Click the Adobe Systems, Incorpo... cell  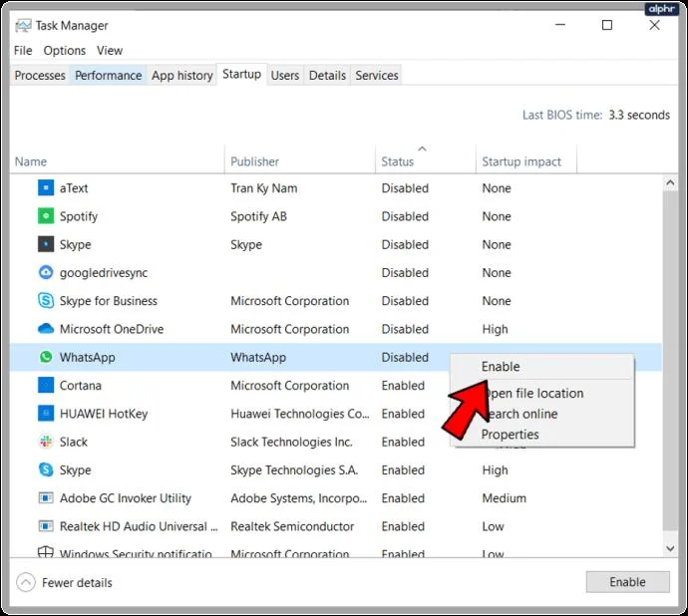tap(299, 498)
